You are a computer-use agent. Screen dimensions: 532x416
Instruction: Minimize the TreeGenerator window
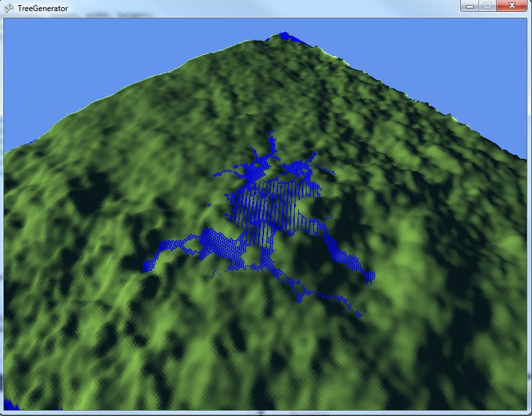470,6
